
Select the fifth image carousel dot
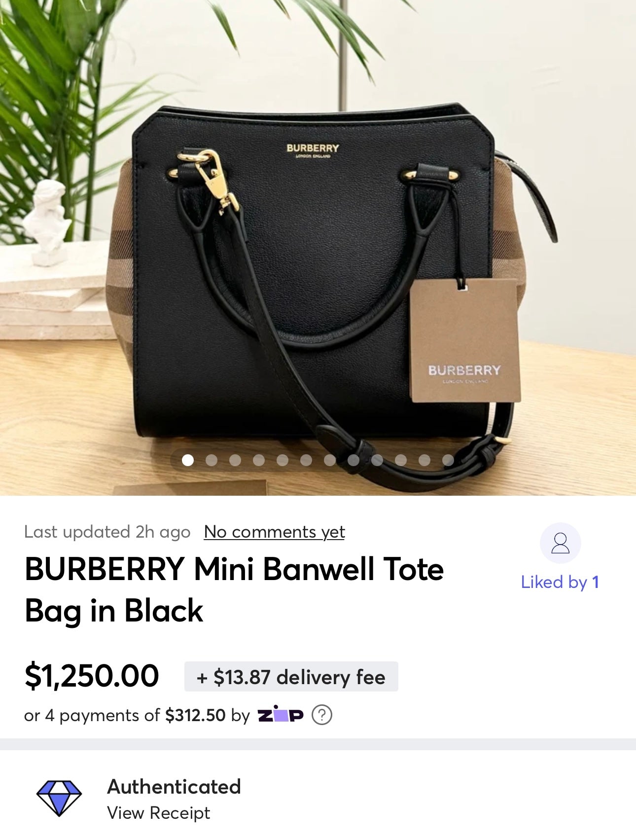(x=282, y=460)
